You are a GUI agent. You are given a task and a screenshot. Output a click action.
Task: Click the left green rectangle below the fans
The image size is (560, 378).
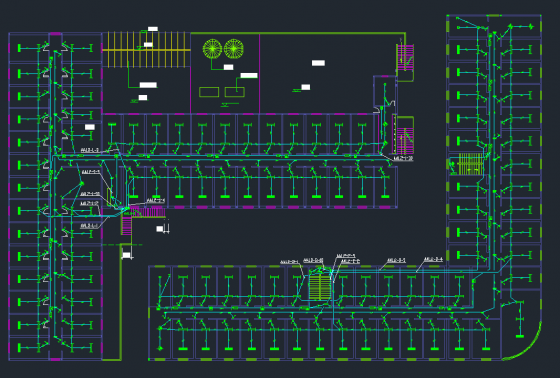[209, 92]
